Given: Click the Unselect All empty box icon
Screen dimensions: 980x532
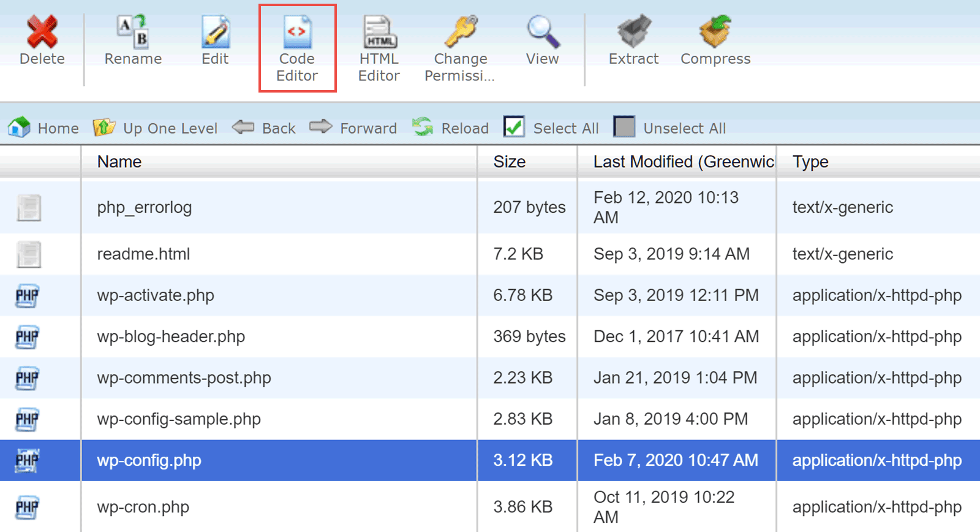Looking at the screenshot, I should [x=624, y=127].
